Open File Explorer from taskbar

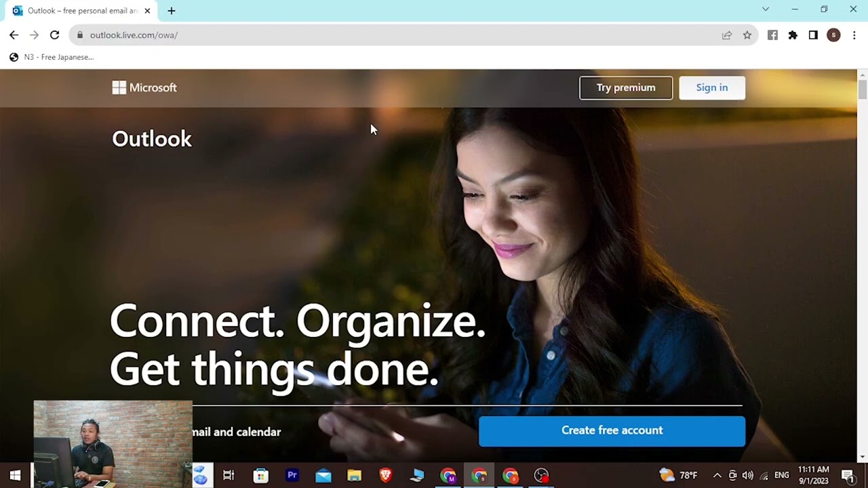click(x=355, y=475)
